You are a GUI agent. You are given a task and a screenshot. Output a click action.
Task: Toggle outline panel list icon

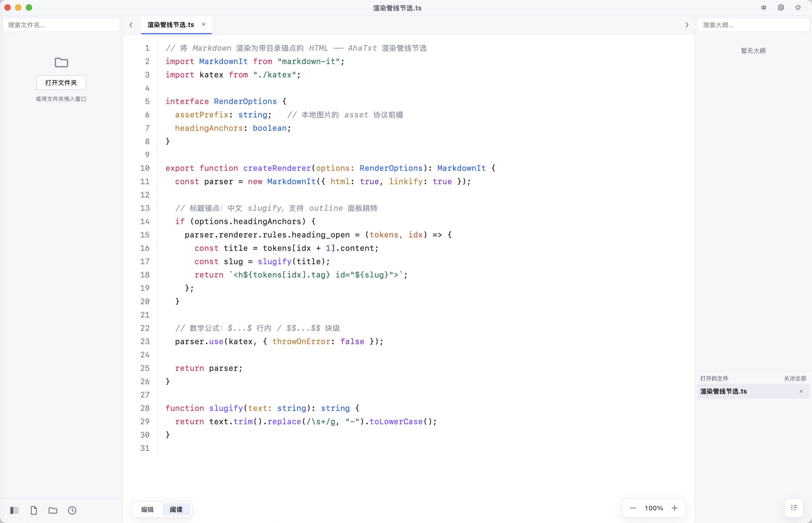click(794, 508)
